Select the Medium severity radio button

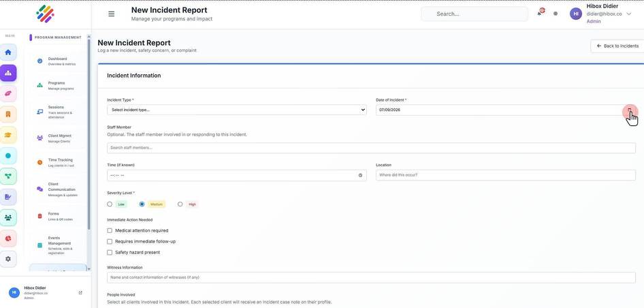click(142, 204)
